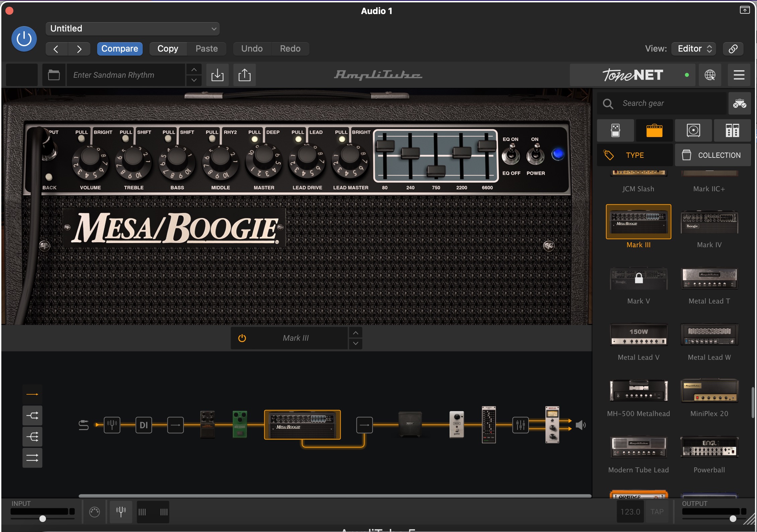
Task: Toggle PULL SHIFT switch above BASS
Action: pos(168,138)
